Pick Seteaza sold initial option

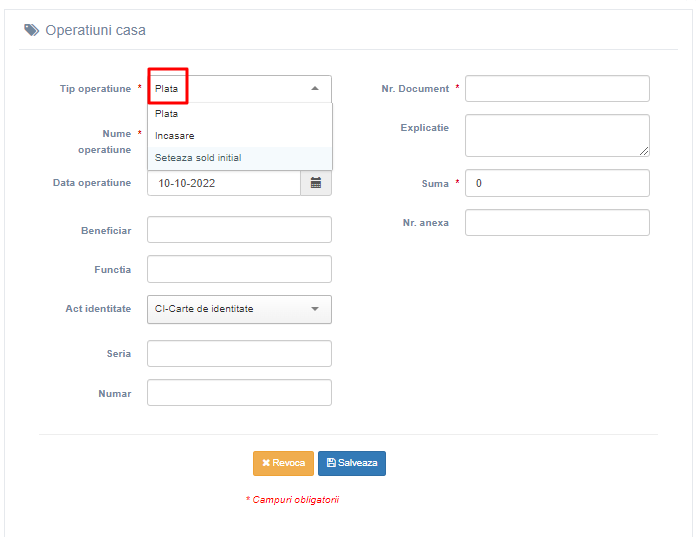(x=240, y=158)
